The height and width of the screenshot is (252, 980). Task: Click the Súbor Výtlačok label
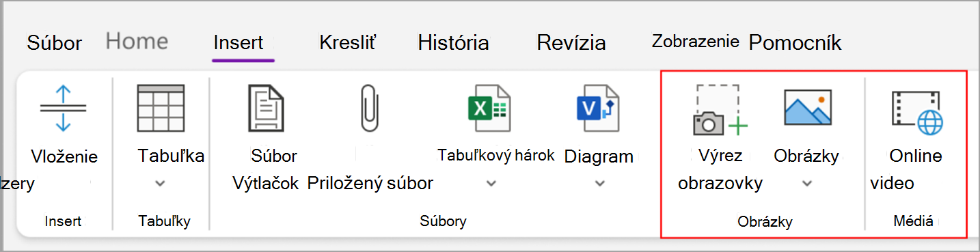[x=265, y=169]
